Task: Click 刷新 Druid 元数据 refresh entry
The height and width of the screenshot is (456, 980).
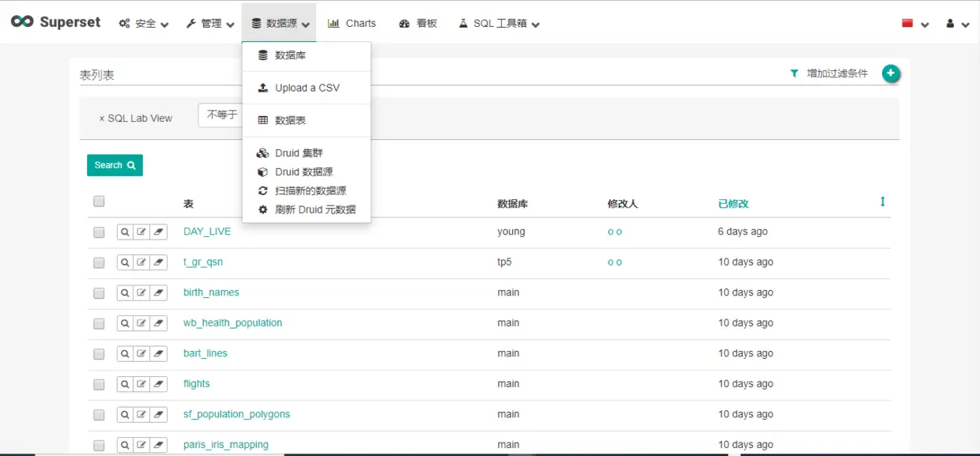Action: pyautogui.click(x=306, y=209)
